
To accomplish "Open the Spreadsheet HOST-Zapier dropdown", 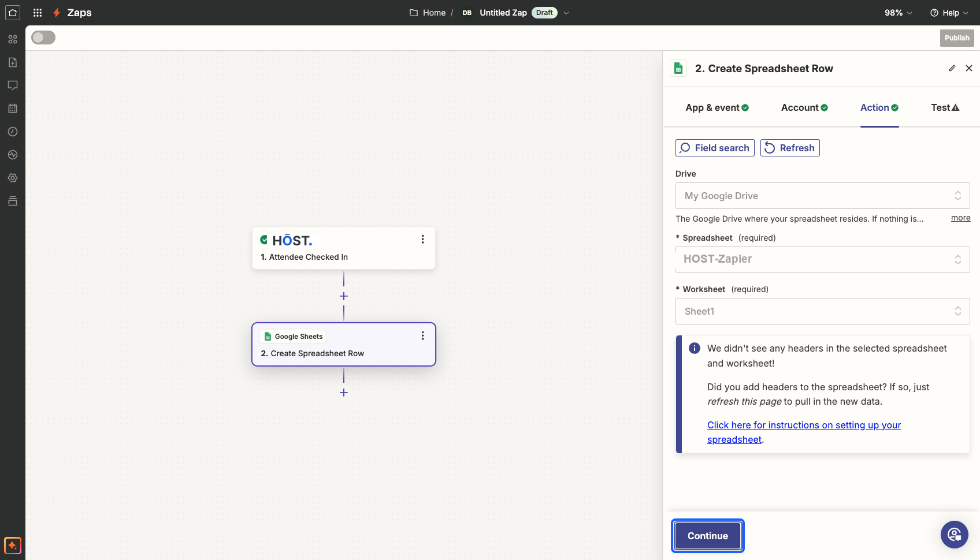I will pos(822,259).
